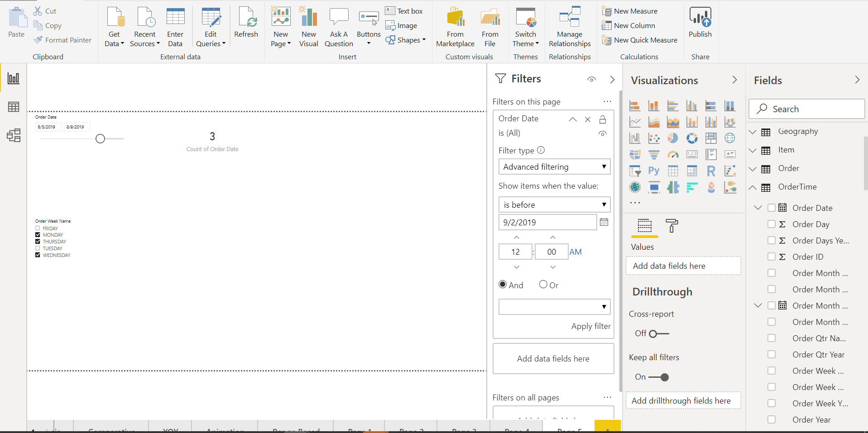Turn on Cross-report drillthrough toggle
Viewport: 868px width, 433px height.
point(659,334)
